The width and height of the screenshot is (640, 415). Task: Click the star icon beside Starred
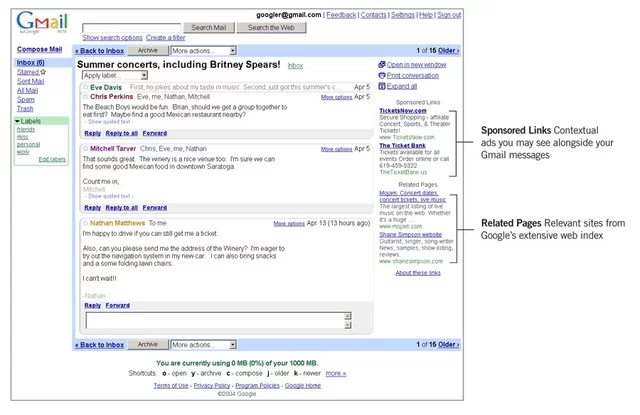[43, 72]
